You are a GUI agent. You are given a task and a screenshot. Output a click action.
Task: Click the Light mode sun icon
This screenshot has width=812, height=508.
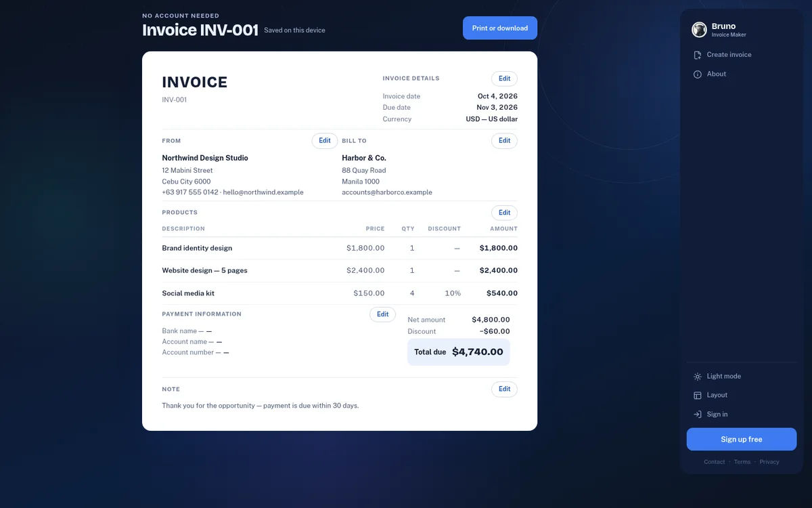(x=698, y=377)
